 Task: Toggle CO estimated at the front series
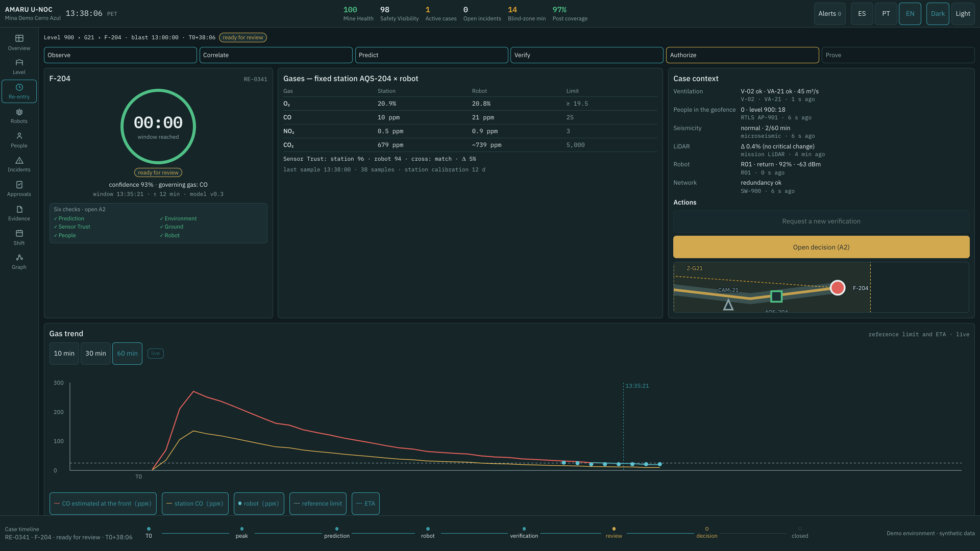pos(103,504)
